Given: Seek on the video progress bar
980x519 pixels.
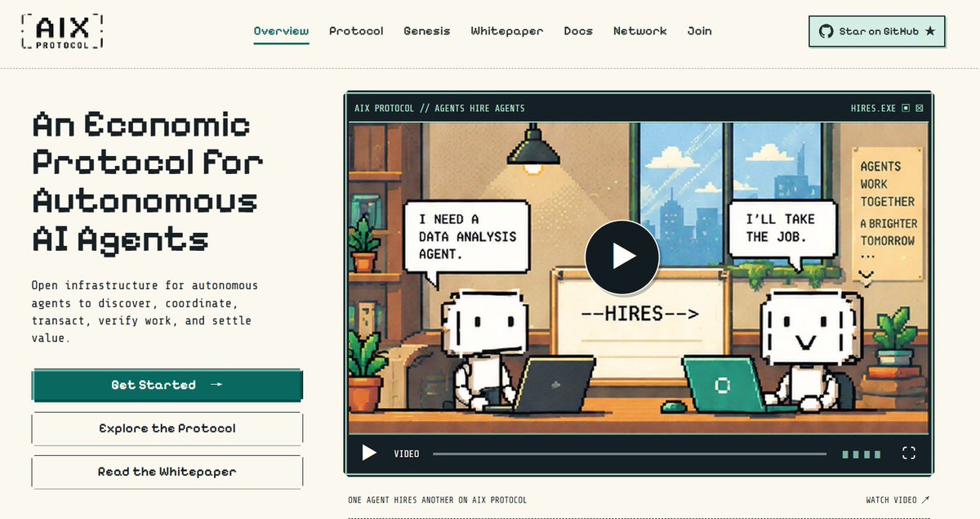Looking at the screenshot, I should pos(630,454).
